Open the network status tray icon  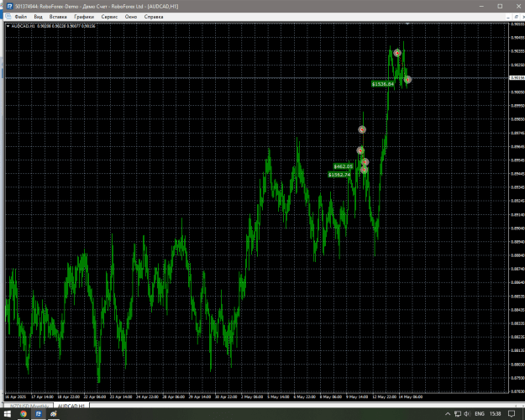(458, 414)
